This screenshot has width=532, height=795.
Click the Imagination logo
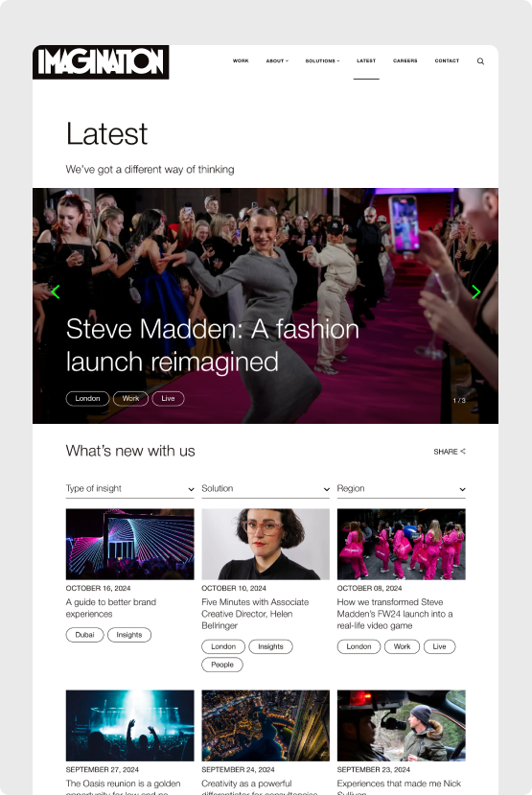(x=101, y=62)
